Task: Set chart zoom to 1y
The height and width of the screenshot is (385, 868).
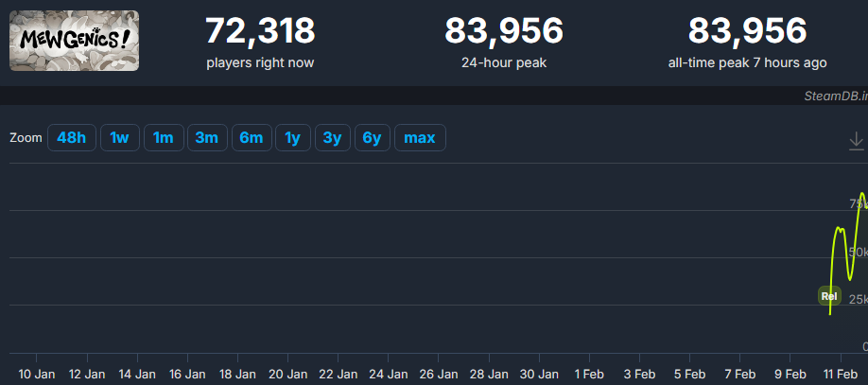Action: [293, 137]
